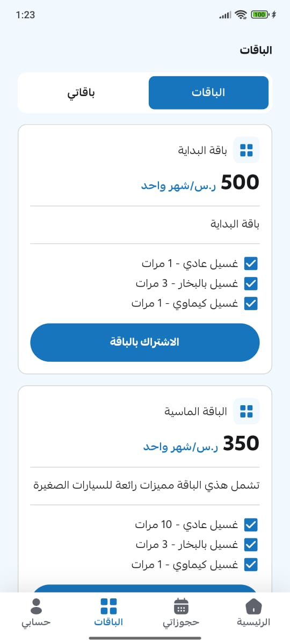
Task: Tap الاشتراك بالباقة for باقة البداية
Action: pos(145,342)
